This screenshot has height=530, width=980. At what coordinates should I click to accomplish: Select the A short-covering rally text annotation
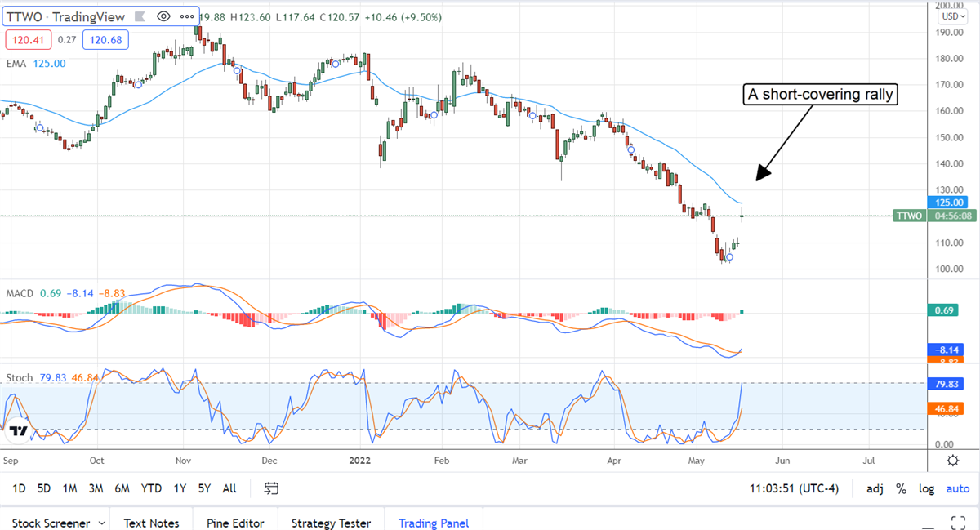point(822,95)
